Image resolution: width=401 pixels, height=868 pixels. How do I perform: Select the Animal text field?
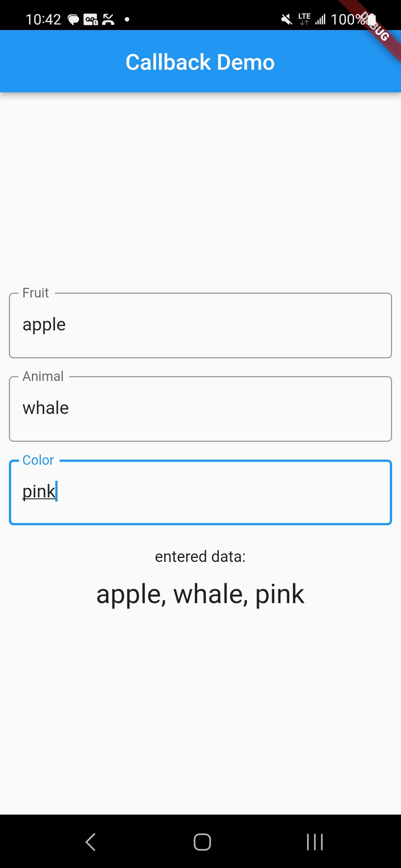(200, 408)
